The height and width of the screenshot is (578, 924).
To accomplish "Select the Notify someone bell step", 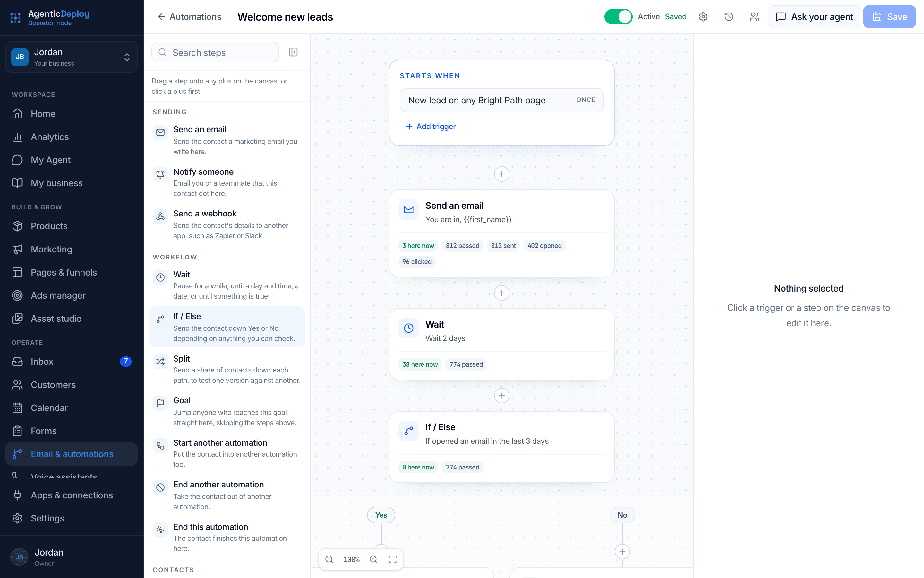I will 227,182.
